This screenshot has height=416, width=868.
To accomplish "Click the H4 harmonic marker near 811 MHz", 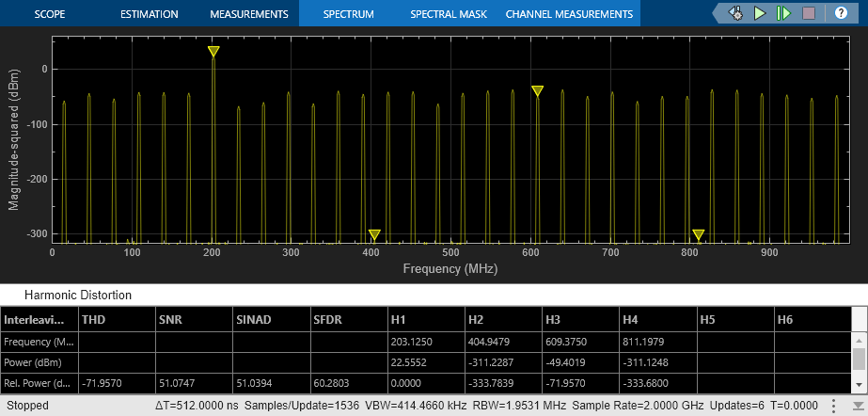I will [698, 234].
